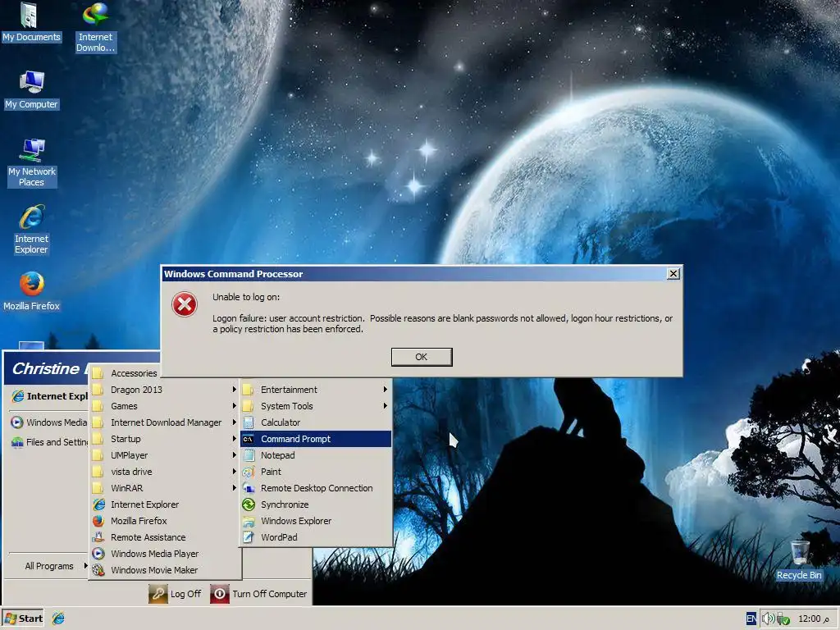Viewport: 840px width, 630px height.
Task: Click Remote Assistance icon in programs list
Action: point(98,537)
